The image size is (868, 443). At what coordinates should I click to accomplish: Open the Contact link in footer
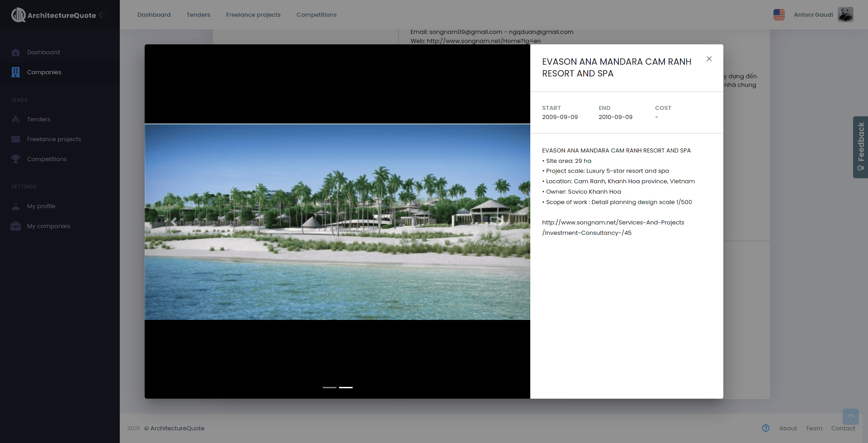tap(843, 429)
